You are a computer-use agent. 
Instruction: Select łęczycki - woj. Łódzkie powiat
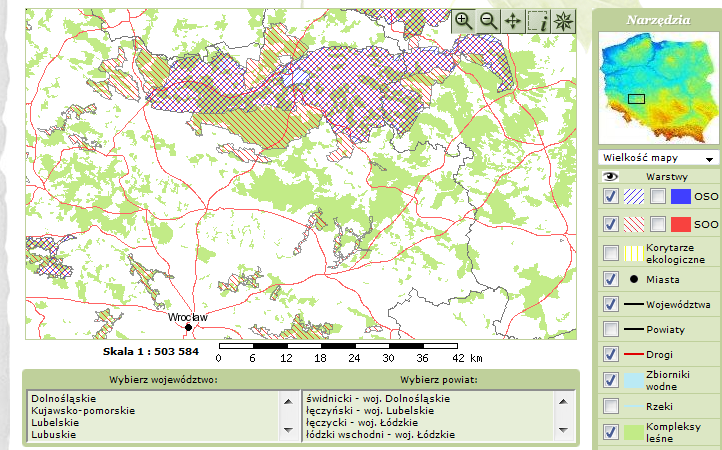coord(362,422)
